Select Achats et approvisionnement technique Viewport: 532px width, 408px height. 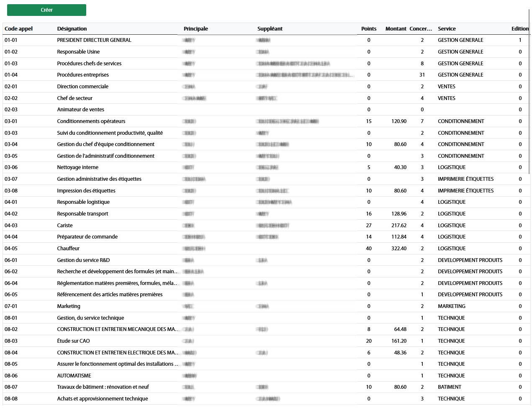(x=266, y=399)
